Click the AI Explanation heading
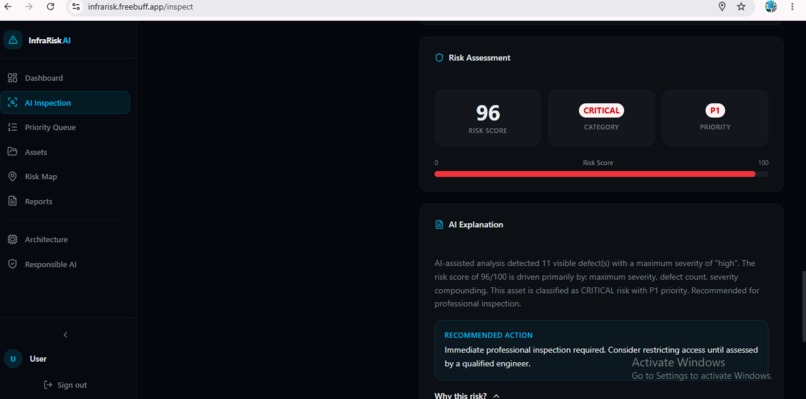The image size is (806, 399). pos(476,225)
